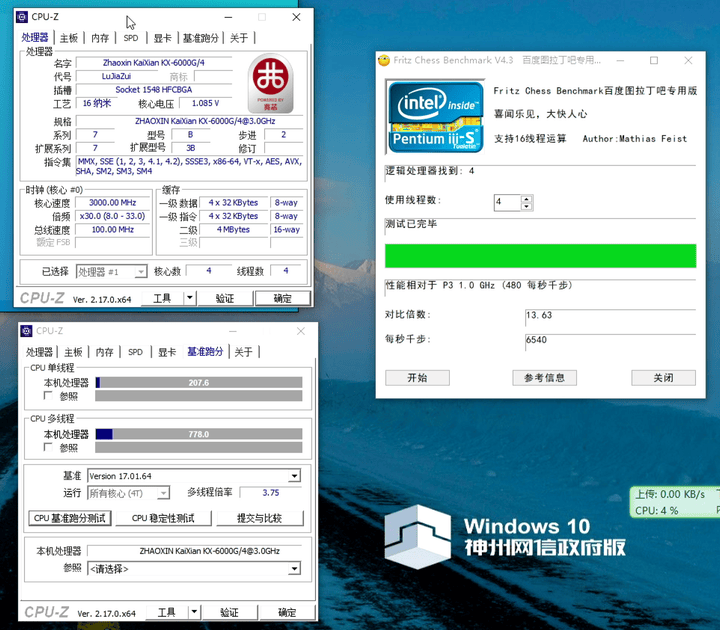Increase thread count with the up arrow
The width and height of the screenshot is (720, 630).
(527, 198)
